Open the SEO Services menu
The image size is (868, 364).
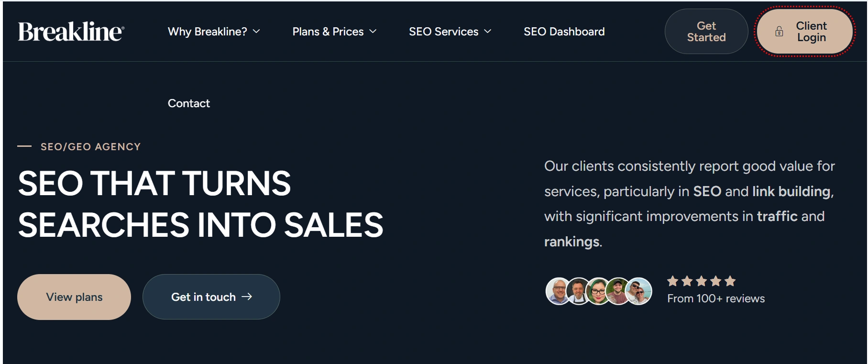coord(443,32)
